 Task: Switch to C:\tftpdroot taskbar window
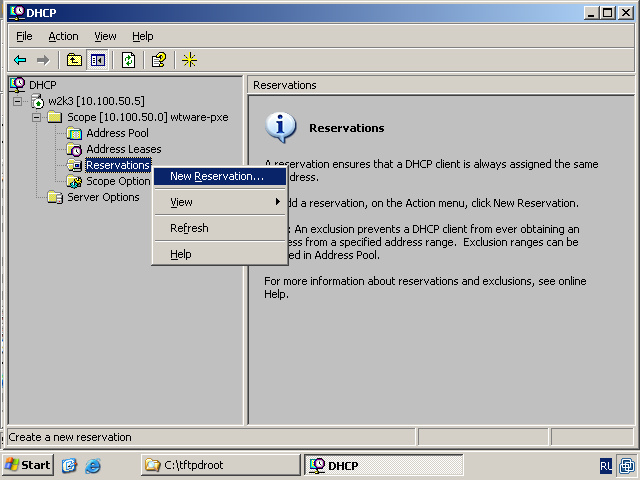(220, 465)
